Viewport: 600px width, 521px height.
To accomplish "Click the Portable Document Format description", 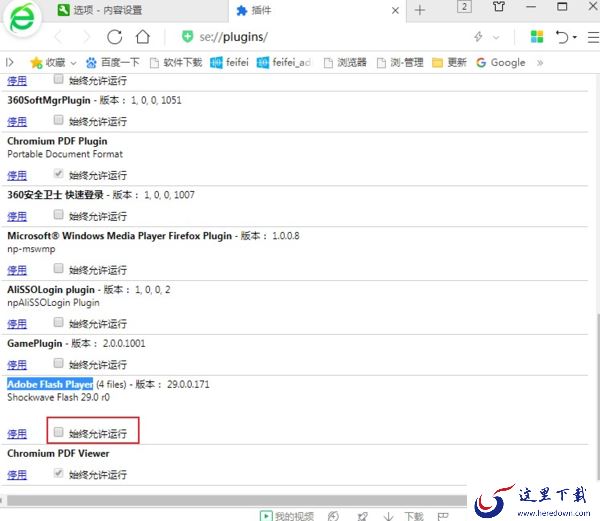I will point(65,154).
